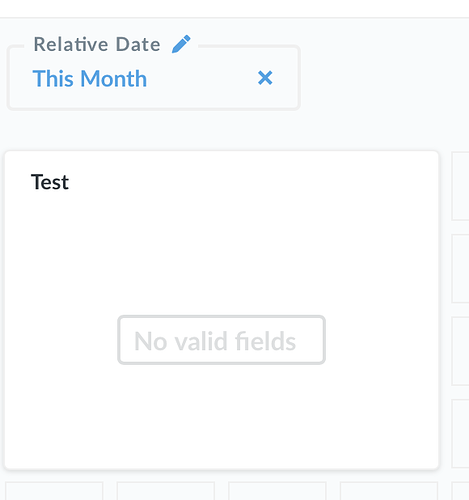The width and height of the screenshot is (469, 500).
Task: Click the white header bar above the filter
Action: tap(234, 8)
